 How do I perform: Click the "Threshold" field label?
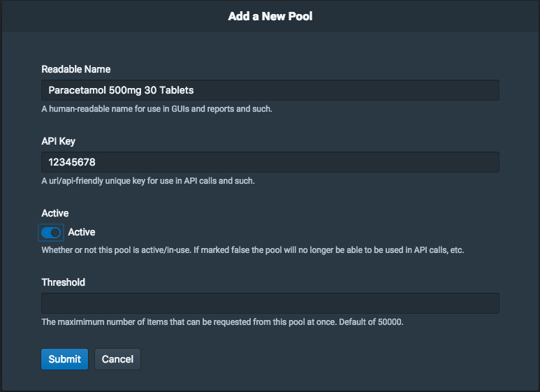64,282
